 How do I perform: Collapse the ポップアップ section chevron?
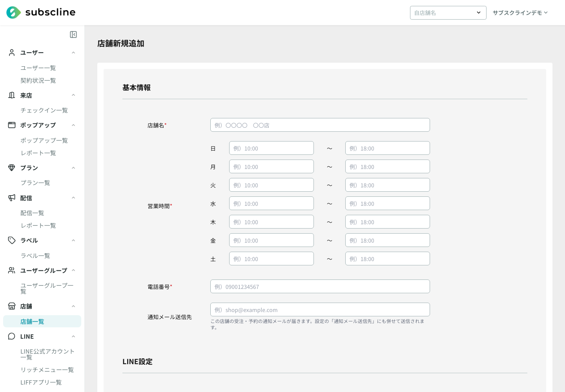pos(73,125)
